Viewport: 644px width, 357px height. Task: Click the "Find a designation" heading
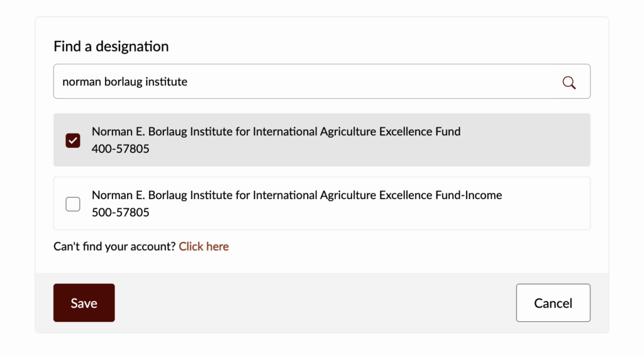coord(111,47)
